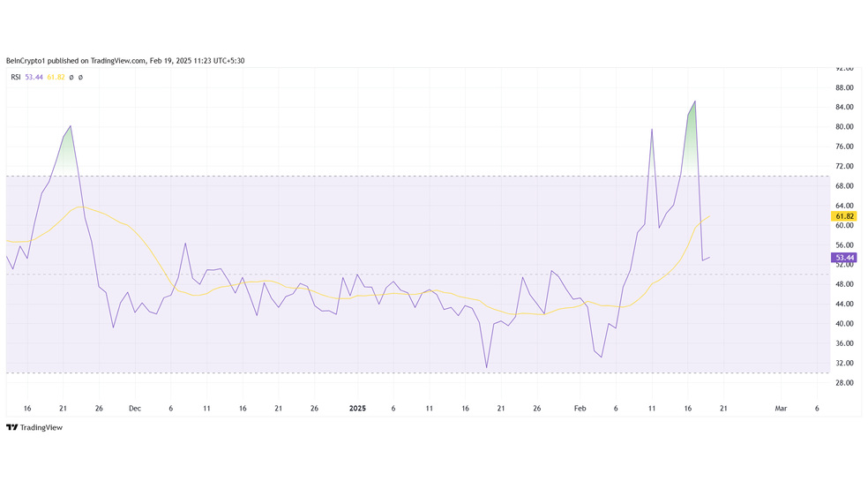Click the 72.00 axis value
This screenshot has height=489, width=868.
click(x=844, y=166)
